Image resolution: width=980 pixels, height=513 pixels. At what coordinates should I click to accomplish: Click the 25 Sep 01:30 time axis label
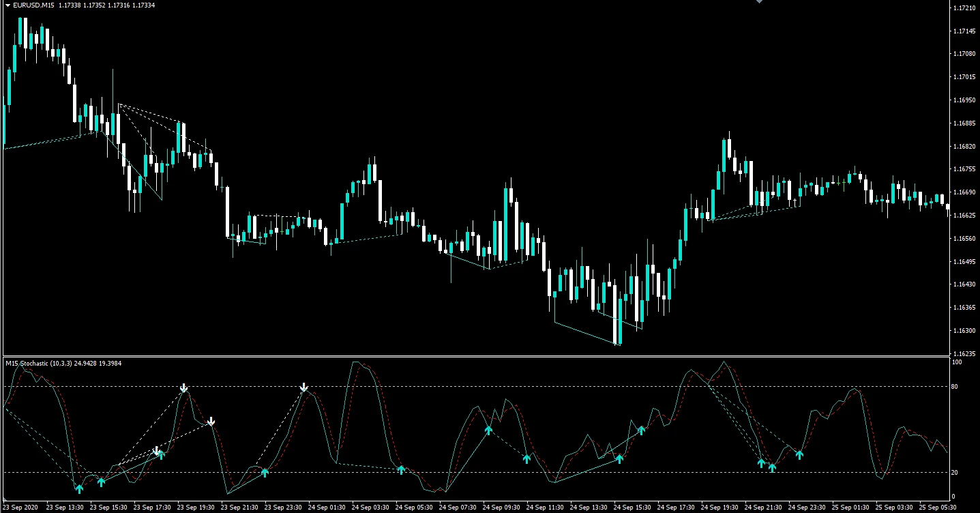(x=850, y=508)
